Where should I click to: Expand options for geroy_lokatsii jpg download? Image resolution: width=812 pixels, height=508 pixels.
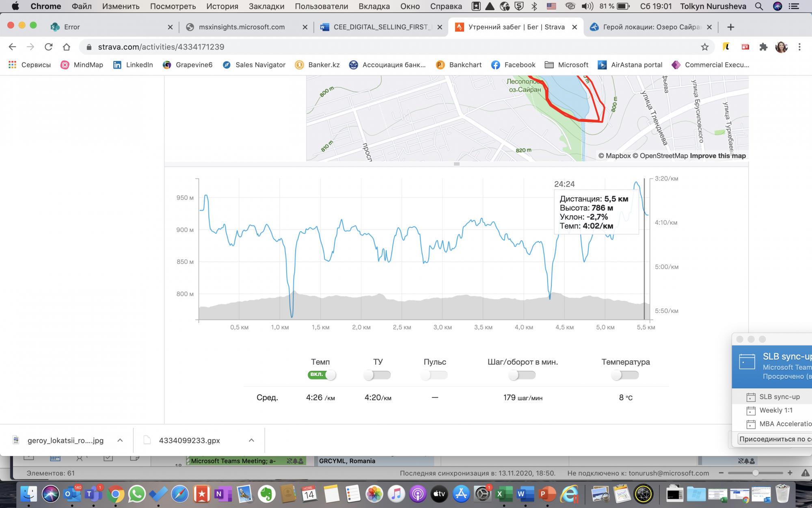[120, 440]
